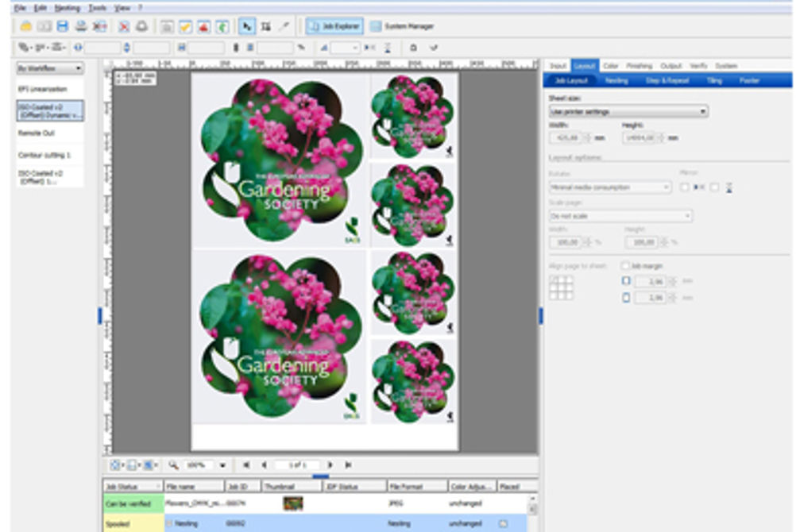Open the Step & Repeat sub-tab

pos(667,80)
